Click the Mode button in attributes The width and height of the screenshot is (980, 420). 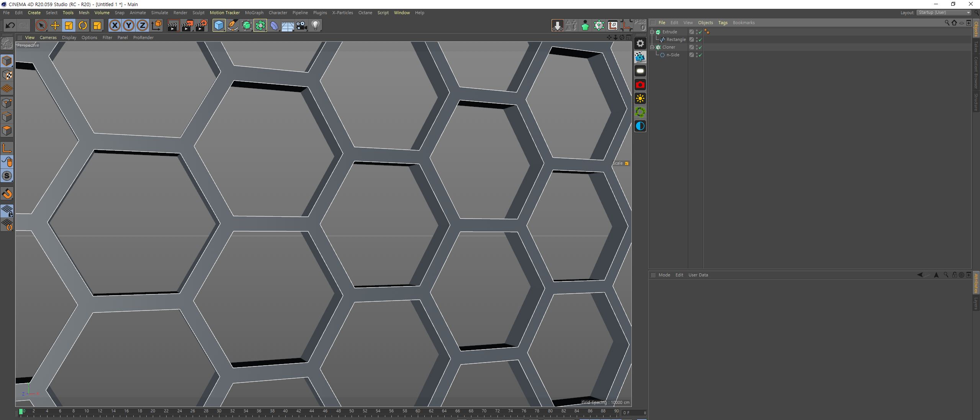(664, 275)
